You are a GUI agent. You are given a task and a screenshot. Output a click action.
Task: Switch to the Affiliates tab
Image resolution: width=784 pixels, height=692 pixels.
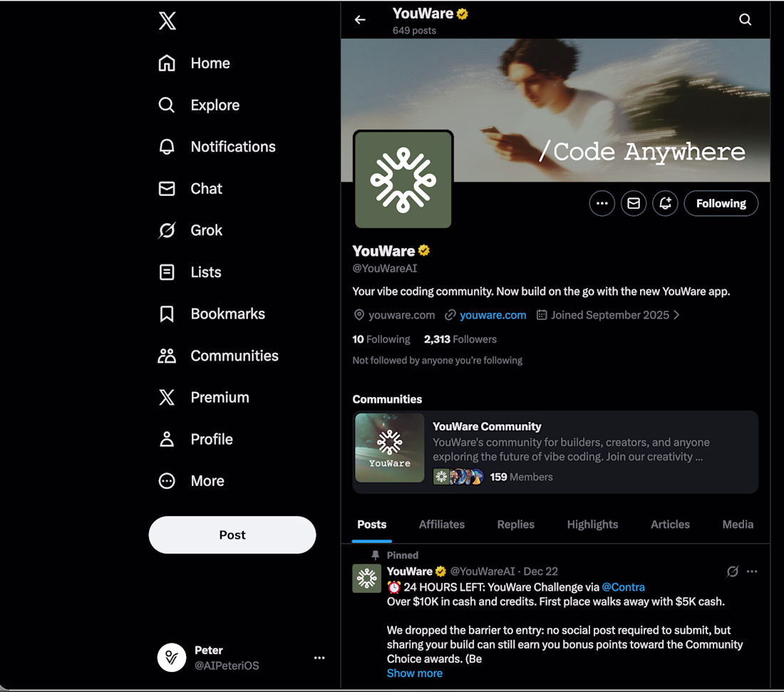(x=441, y=525)
